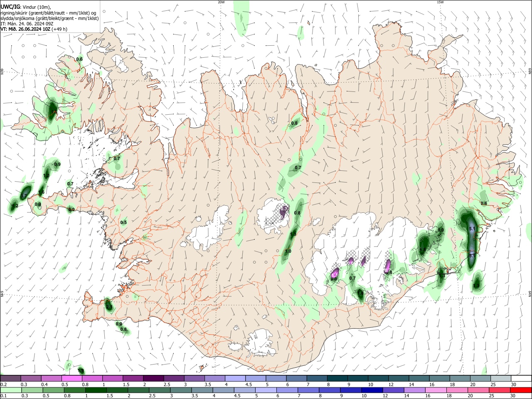Screen dimensions: 532x399
Task: Click the 0.2 swatch in purple sleet legend
Action: click(10, 378)
